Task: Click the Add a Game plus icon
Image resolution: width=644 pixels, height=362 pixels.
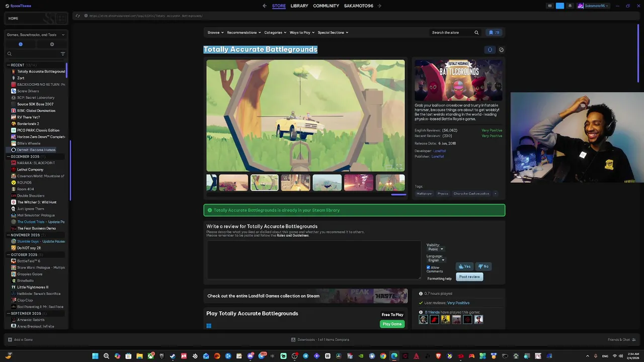Action: [x=10, y=340]
